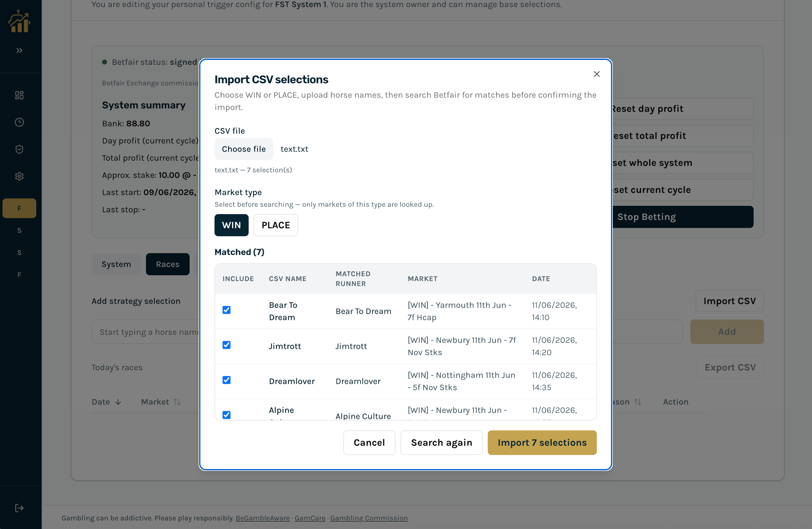Open the Gambling Commission link
Screen dimensions: 812x529
369,518
